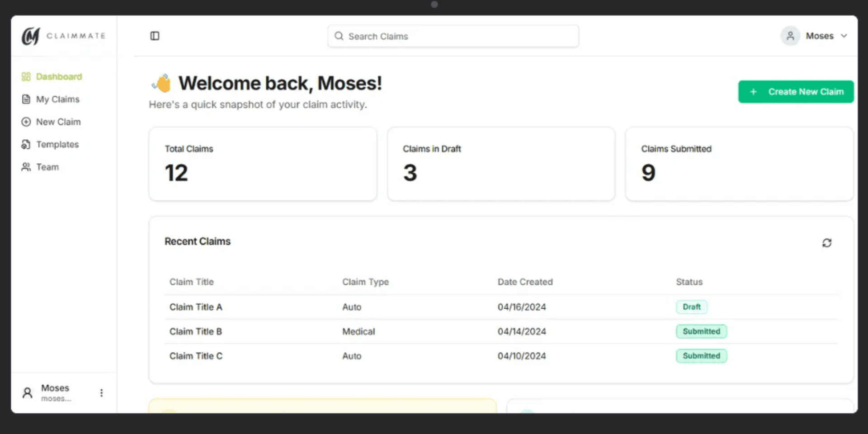The image size is (868, 434).
Task: Navigate to the Templates section
Action: point(57,144)
